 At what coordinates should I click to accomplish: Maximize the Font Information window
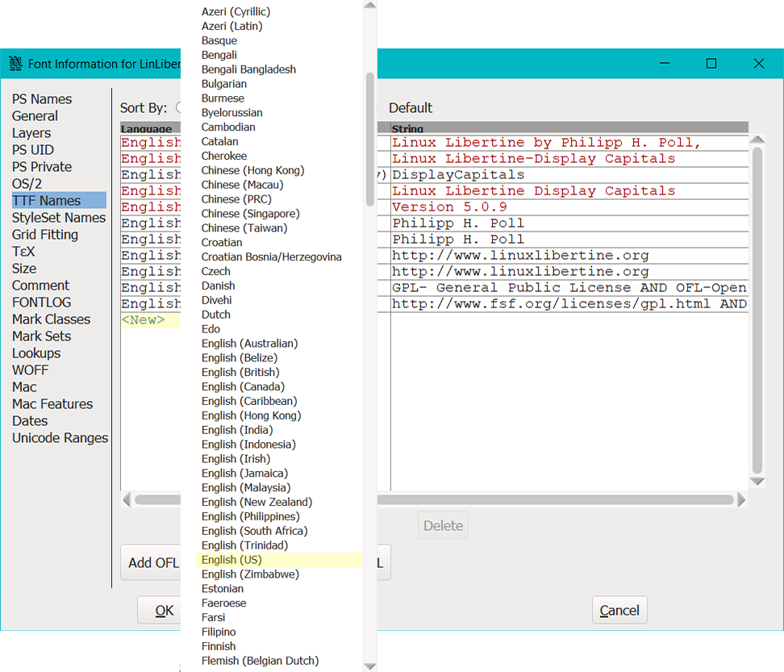tap(711, 64)
